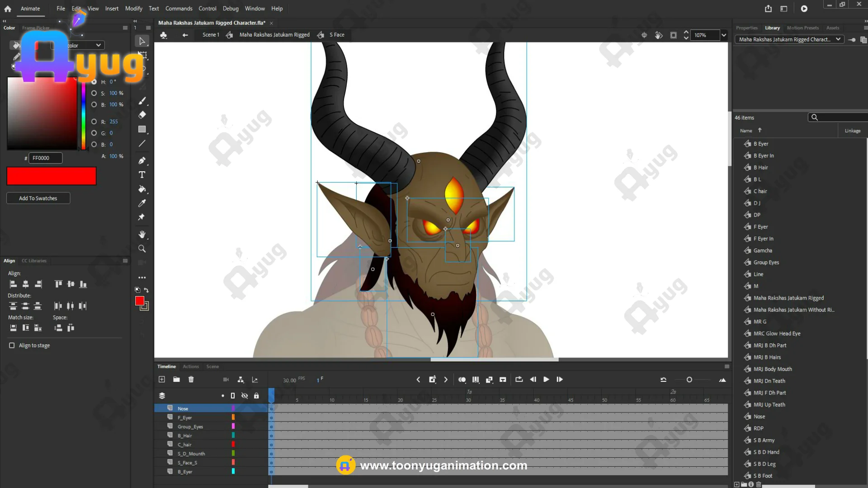Select the Eraser tool
Screen dimensions: 868x488
click(x=142, y=115)
